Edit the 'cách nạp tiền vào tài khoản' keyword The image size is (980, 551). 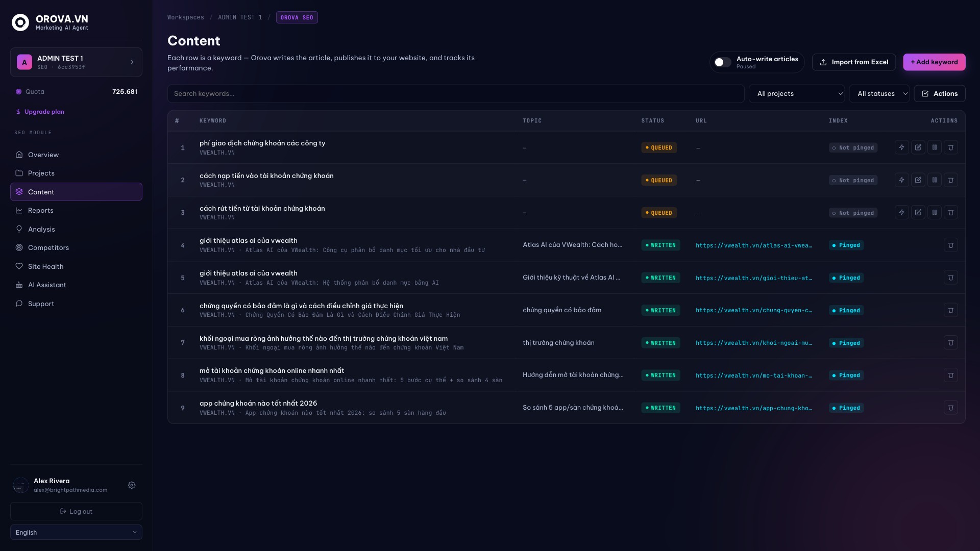(x=918, y=180)
